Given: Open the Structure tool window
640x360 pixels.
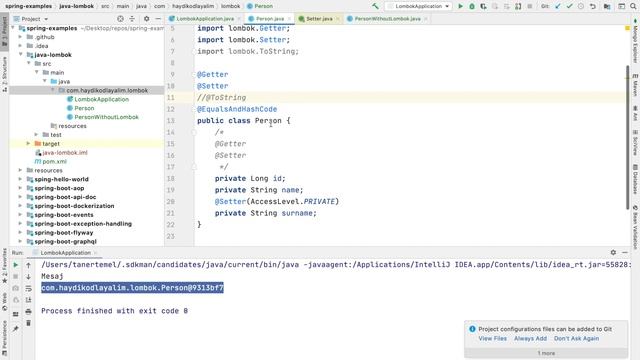Looking at the screenshot, I should (x=4, y=74).
